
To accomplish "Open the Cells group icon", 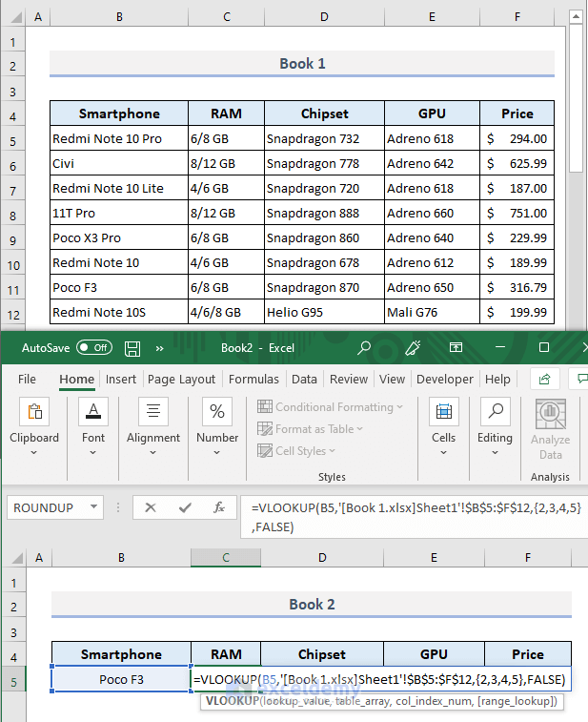I will pyautogui.click(x=443, y=412).
